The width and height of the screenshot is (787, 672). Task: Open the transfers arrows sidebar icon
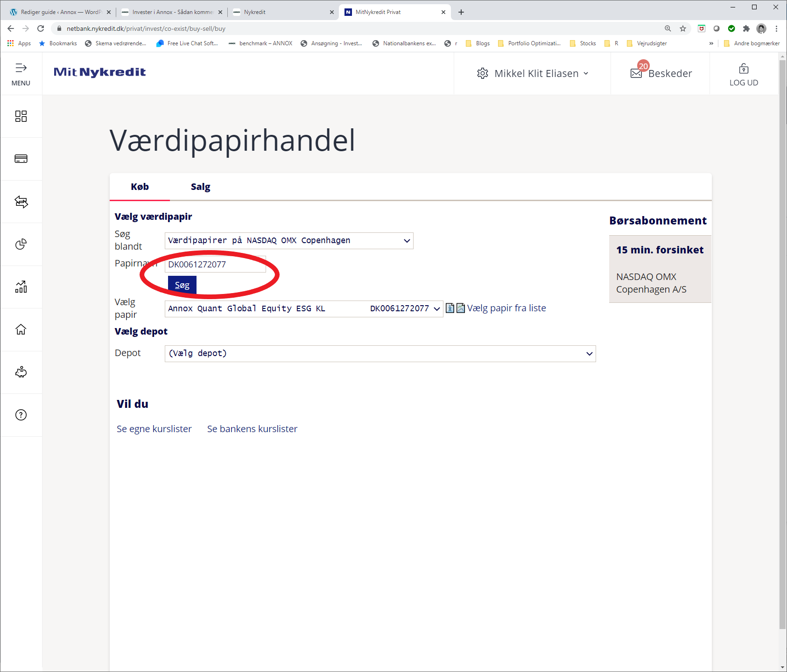pyautogui.click(x=21, y=202)
